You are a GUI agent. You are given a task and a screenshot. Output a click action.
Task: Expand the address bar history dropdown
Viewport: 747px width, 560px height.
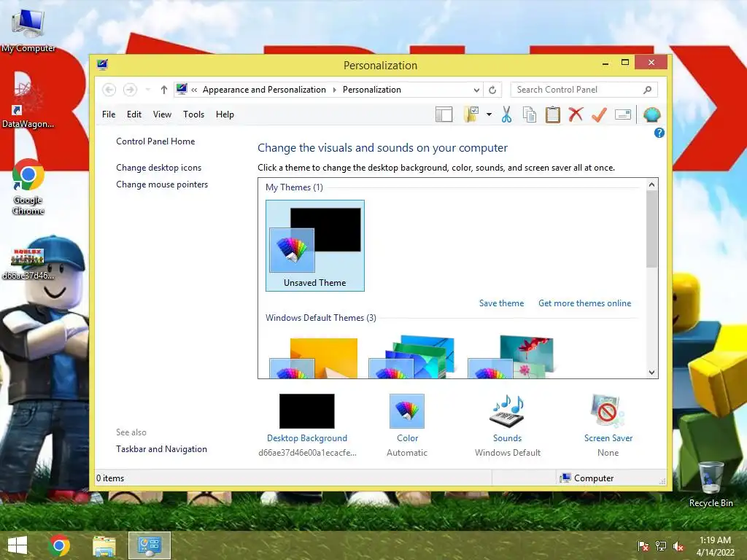coord(476,90)
